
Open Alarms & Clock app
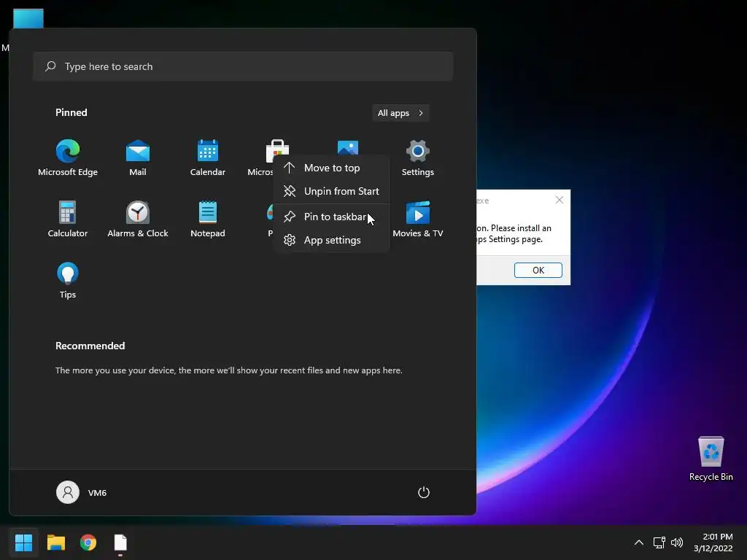click(138, 219)
